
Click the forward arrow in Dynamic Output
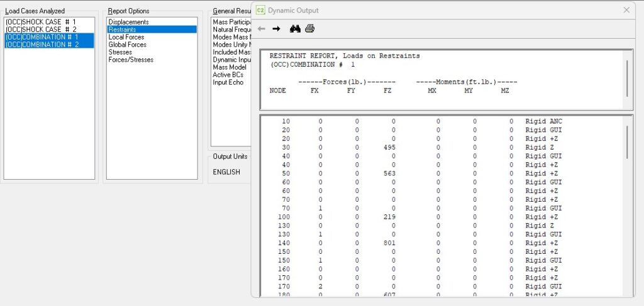point(276,29)
